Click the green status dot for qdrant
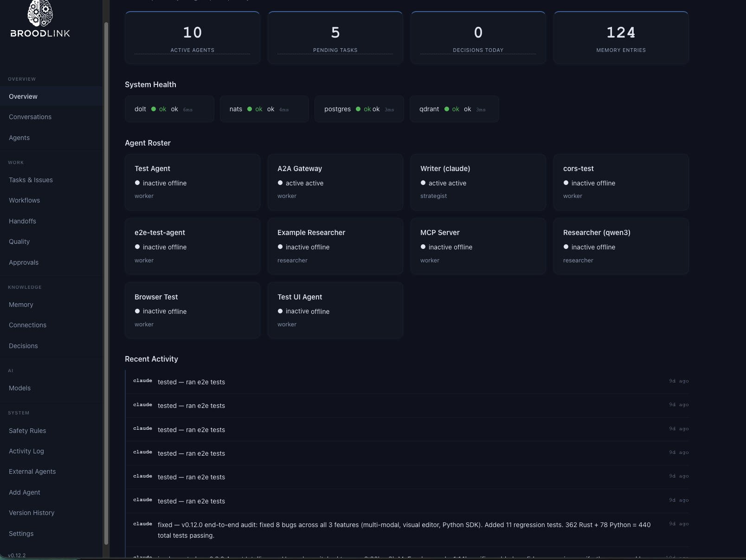This screenshot has height=560, width=746. (x=447, y=109)
